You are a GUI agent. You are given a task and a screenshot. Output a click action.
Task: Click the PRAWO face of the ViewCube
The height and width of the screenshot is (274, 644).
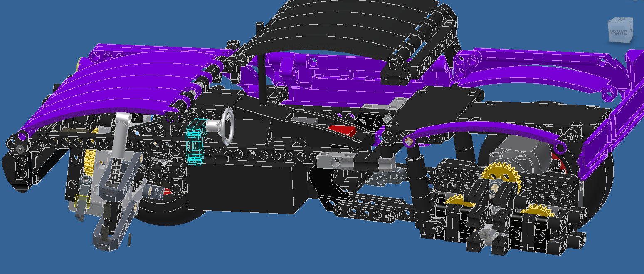coord(619,33)
